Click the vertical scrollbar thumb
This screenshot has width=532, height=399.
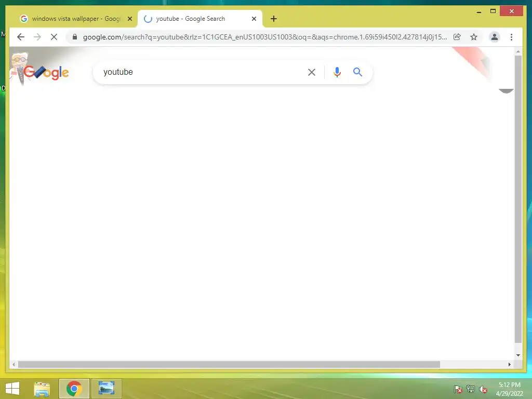tap(518, 198)
